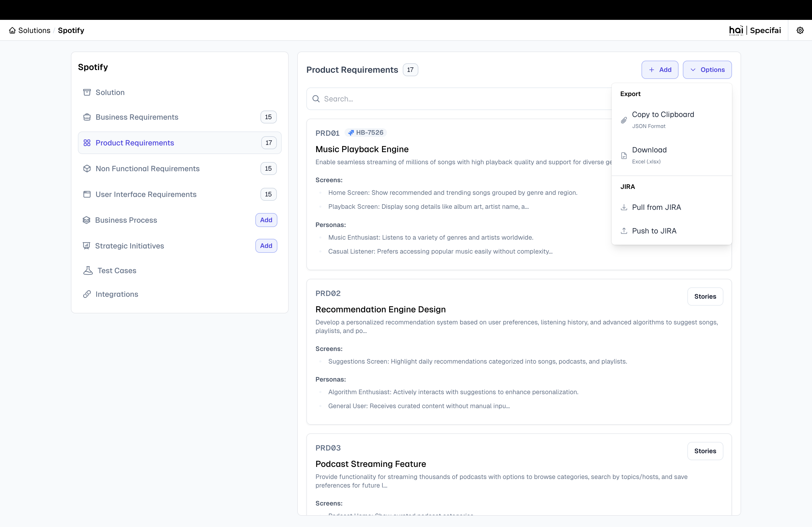
Task: Open the settings gear icon
Action: click(800, 30)
